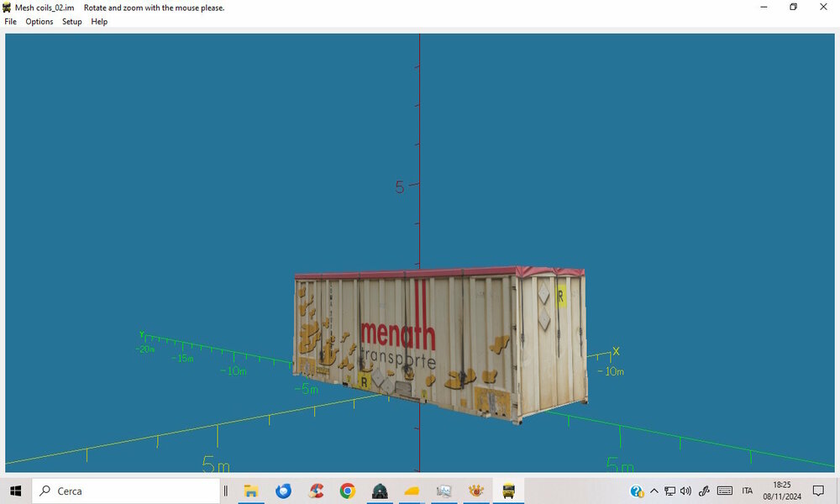
Task: Open the yellow wedge taskbar app
Action: pos(412,491)
